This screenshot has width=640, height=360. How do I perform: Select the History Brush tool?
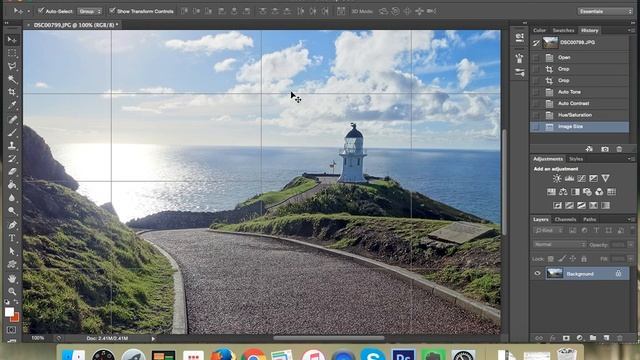click(x=12, y=158)
